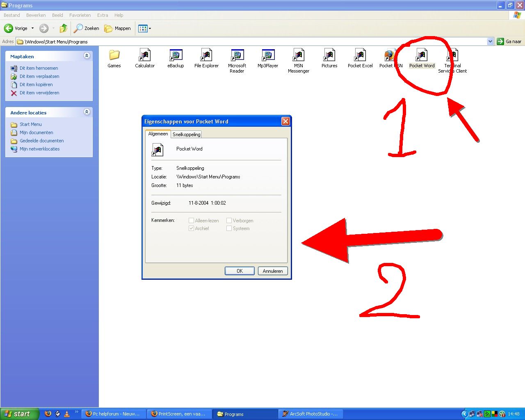The height and width of the screenshot is (420, 525).
Task: Click the green wireless signal tray icon
Action: pos(487,414)
